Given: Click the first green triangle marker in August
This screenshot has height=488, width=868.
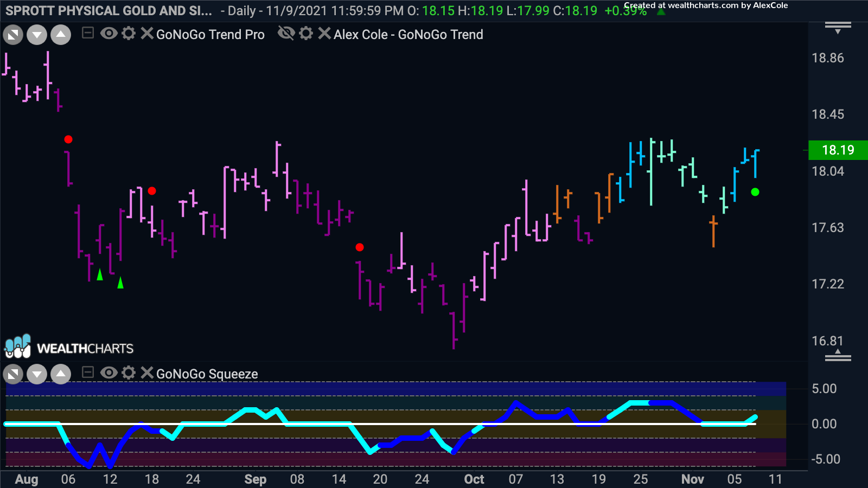Looking at the screenshot, I should point(100,275).
